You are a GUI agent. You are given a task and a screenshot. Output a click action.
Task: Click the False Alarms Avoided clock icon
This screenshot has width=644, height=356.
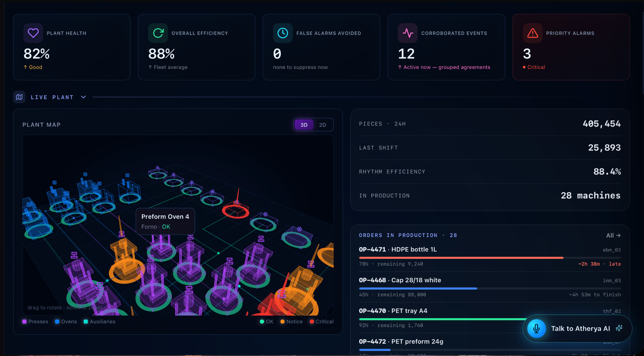283,33
